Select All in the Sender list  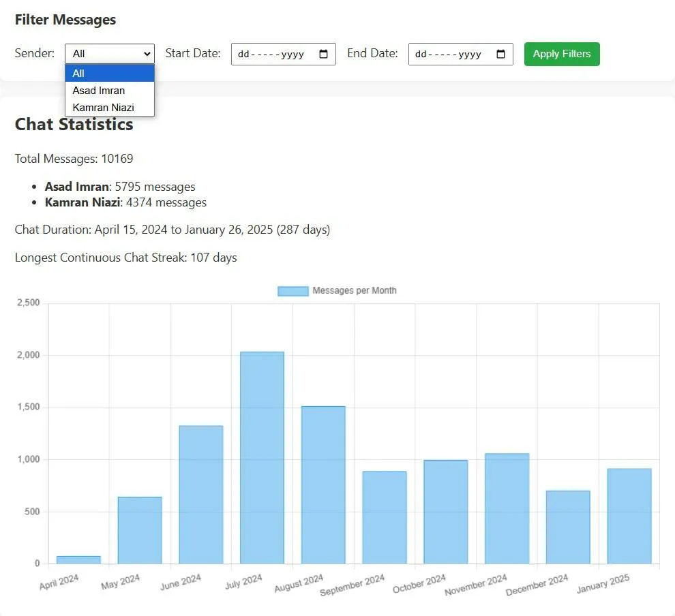click(x=109, y=73)
